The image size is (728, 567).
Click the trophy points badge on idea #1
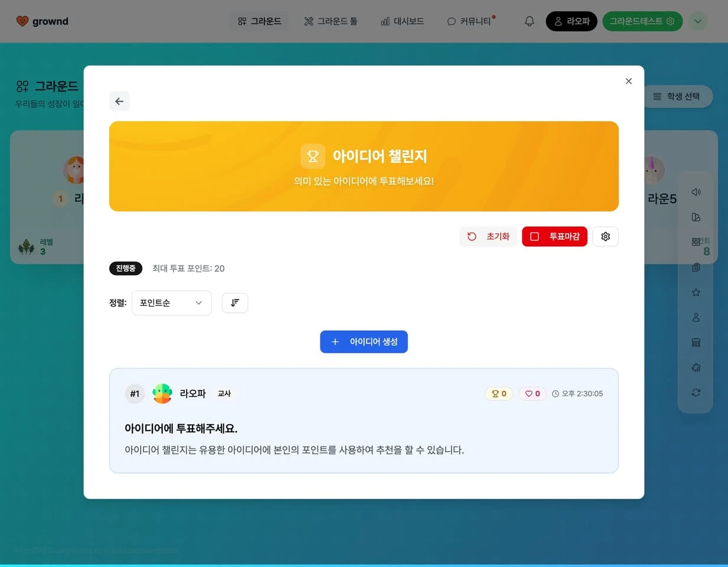coord(499,393)
